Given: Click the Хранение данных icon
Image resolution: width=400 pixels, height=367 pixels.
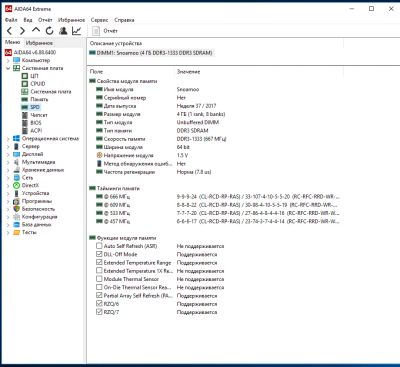Looking at the screenshot, I should pyautogui.click(x=16, y=170).
